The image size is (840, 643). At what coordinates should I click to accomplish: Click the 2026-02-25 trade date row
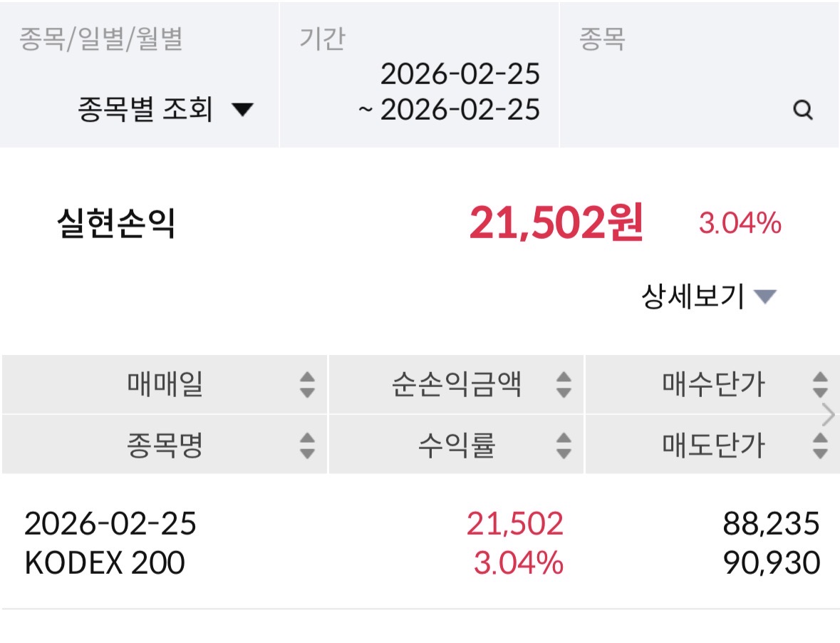click(x=110, y=524)
